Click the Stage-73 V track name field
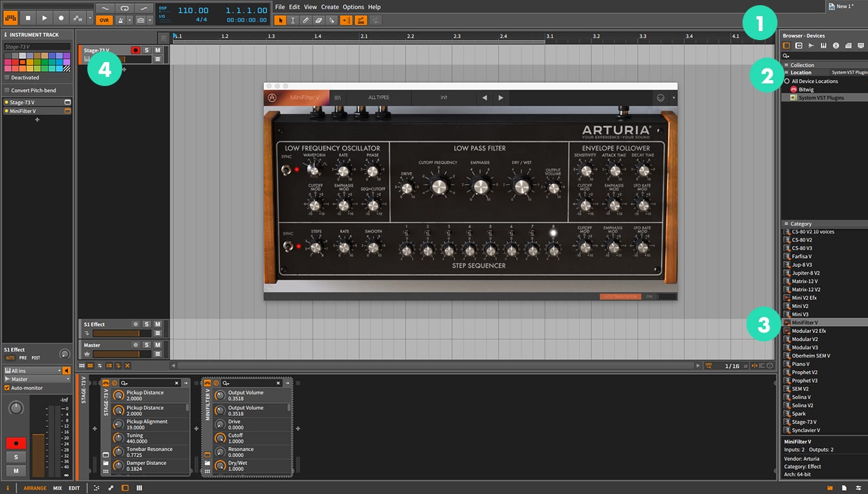The image size is (868, 494). tap(37, 47)
